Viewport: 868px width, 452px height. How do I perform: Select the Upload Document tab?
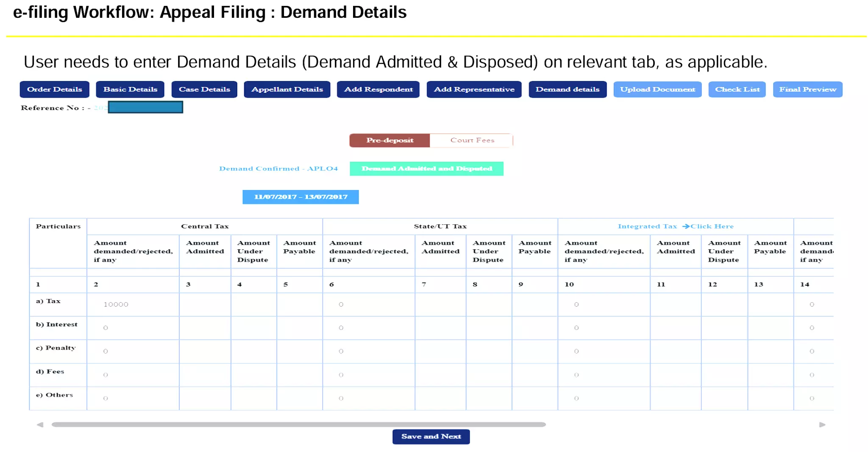(x=657, y=89)
